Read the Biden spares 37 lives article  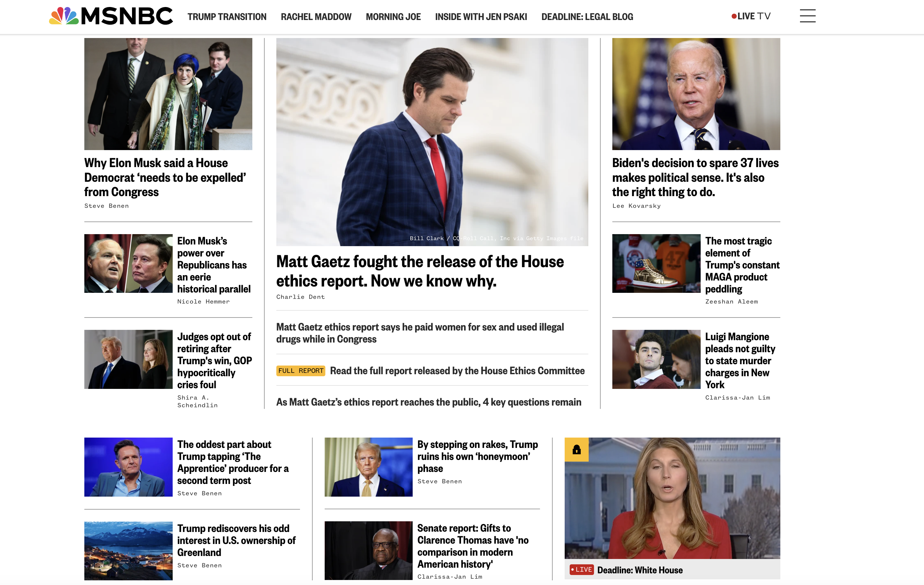695,177
